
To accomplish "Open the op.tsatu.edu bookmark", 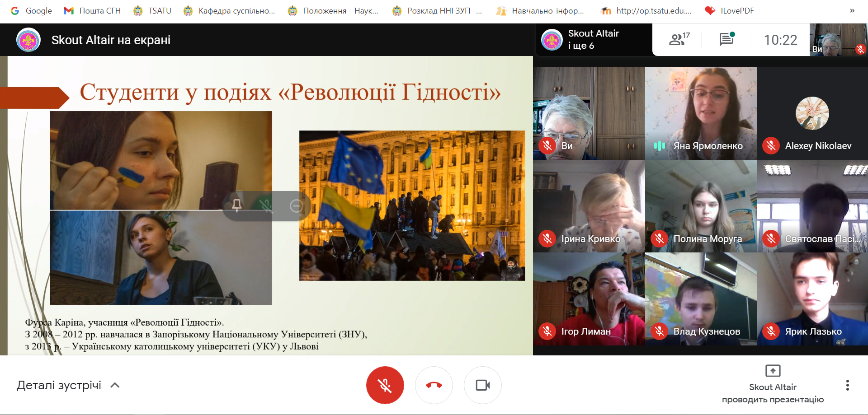I will [646, 11].
